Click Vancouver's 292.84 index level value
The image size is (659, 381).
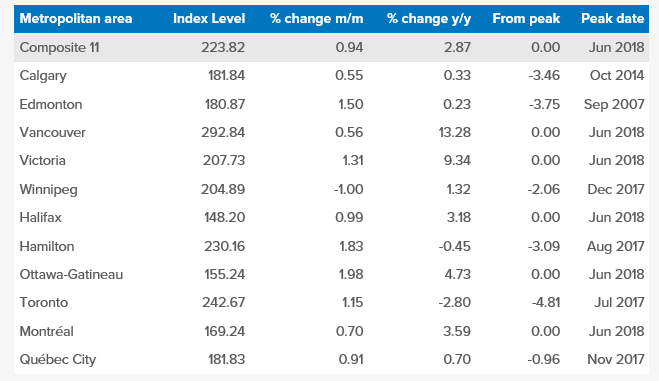(x=223, y=132)
